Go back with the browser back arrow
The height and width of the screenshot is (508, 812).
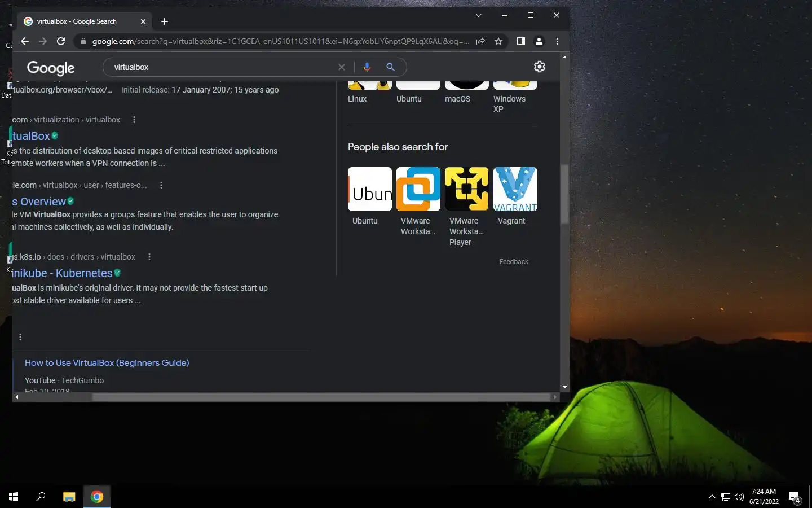[x=24, y=41]
